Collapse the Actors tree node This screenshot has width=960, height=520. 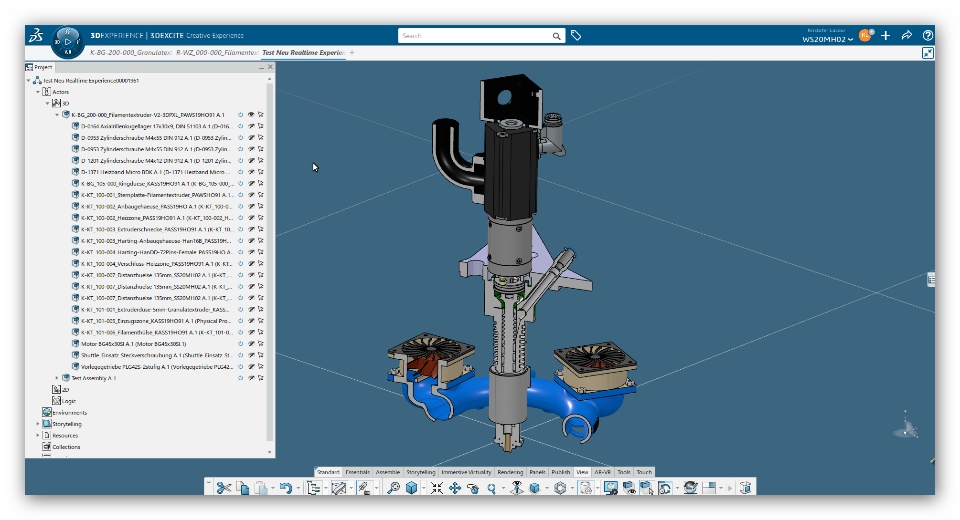38,92
